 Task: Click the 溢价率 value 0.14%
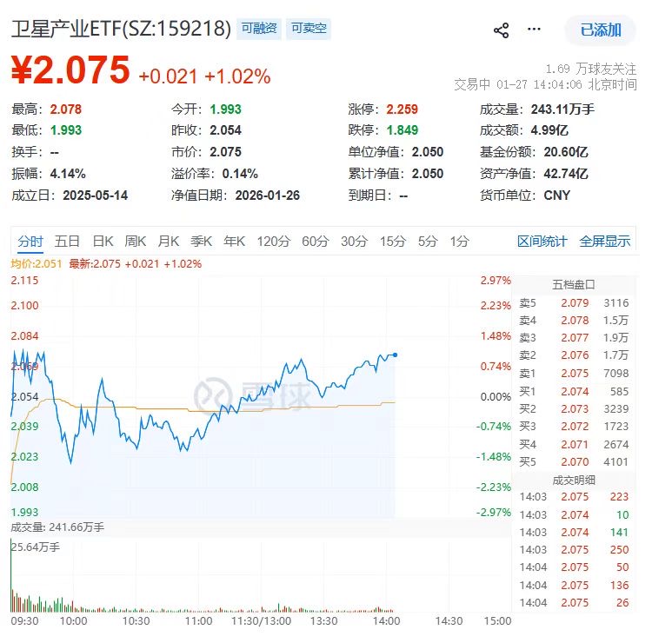point(240,174)
